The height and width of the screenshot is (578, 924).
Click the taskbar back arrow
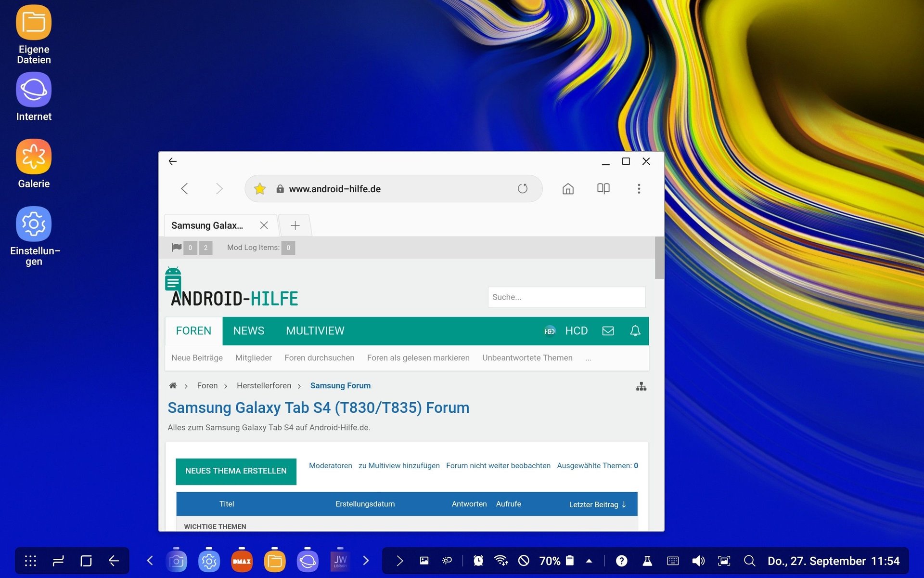[114, 561]
